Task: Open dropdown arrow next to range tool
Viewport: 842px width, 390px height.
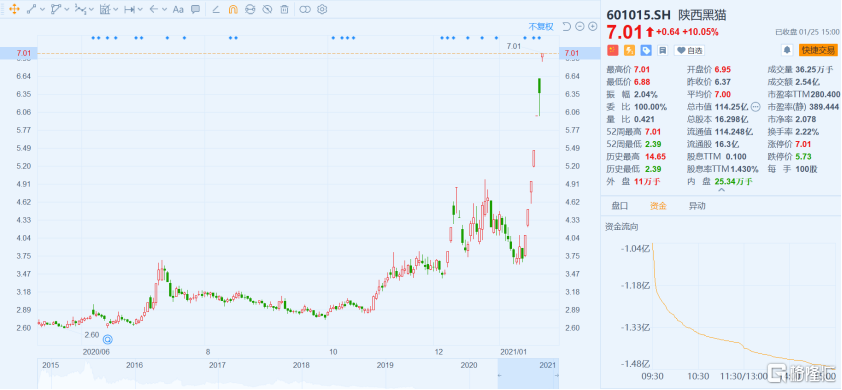Action: tap(140, 10)
